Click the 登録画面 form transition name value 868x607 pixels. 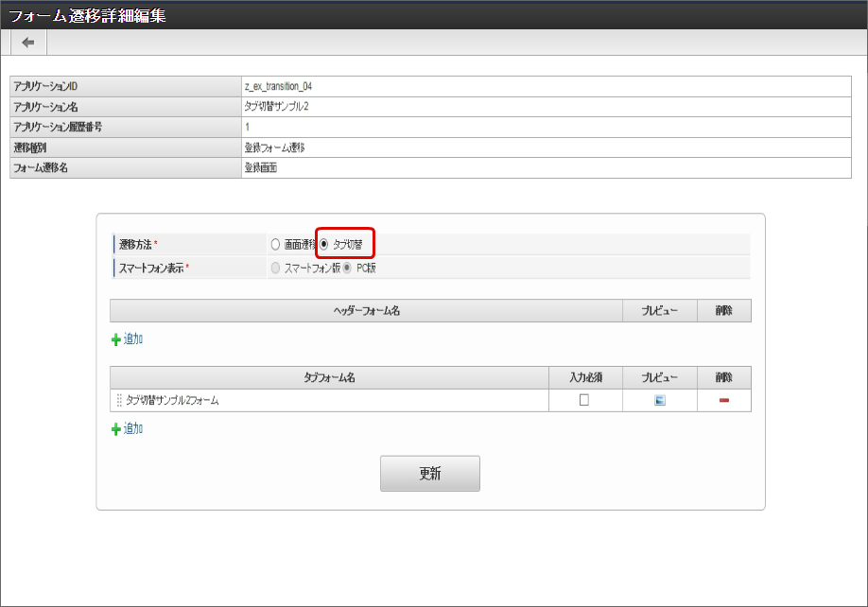click(261, 167)
